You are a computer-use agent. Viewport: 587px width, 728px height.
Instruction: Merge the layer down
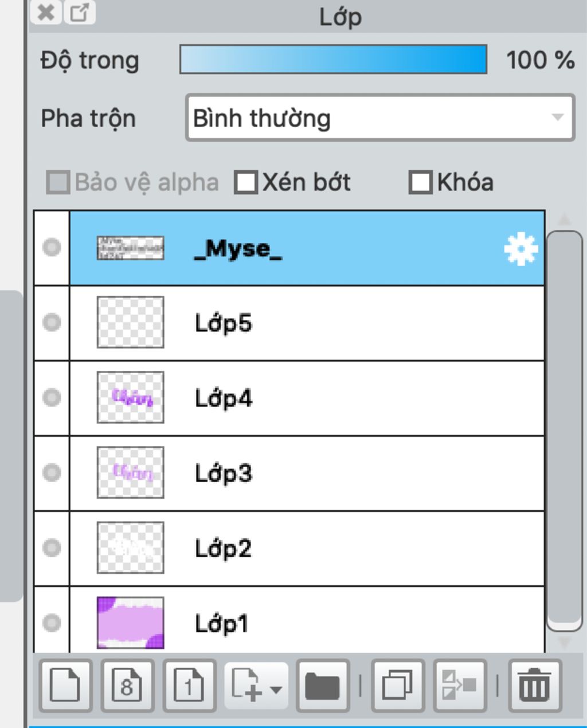tap(460, 686)
